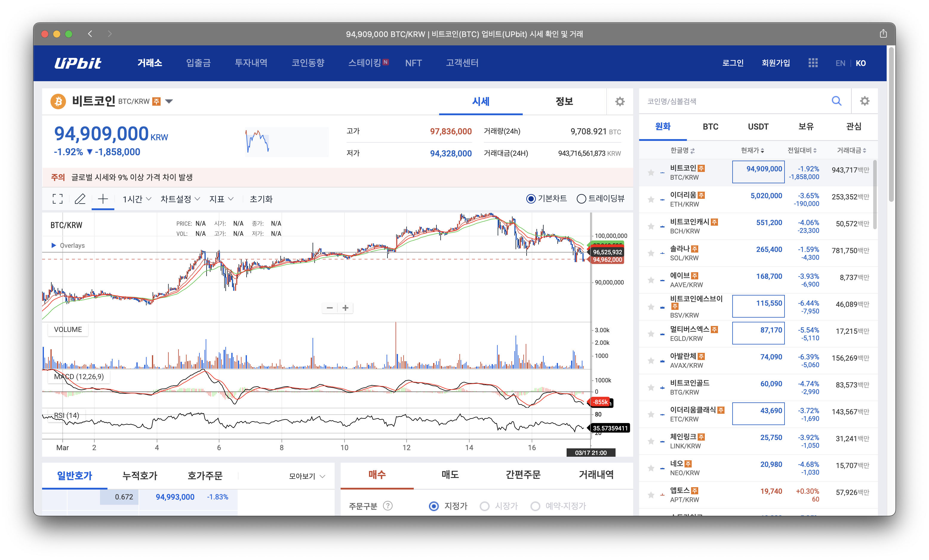Click the help icon next to 주문구분
The height and width of the screenshot is (560, 929).
coord(387,506)
